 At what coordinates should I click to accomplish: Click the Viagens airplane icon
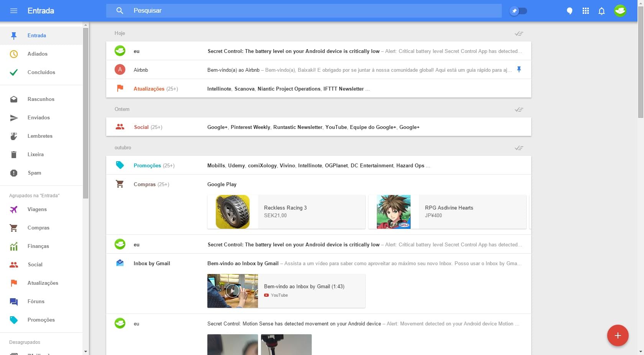click(x=14, y=210)
